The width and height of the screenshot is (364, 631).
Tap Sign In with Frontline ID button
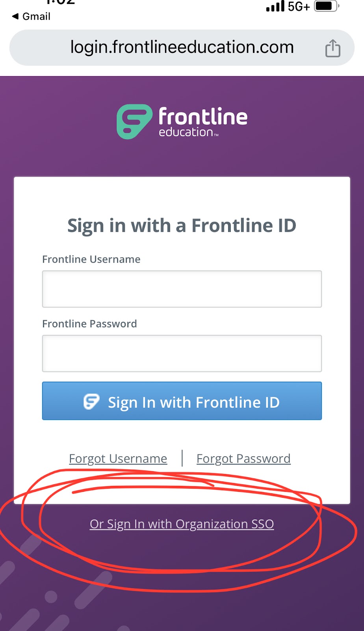182,401
